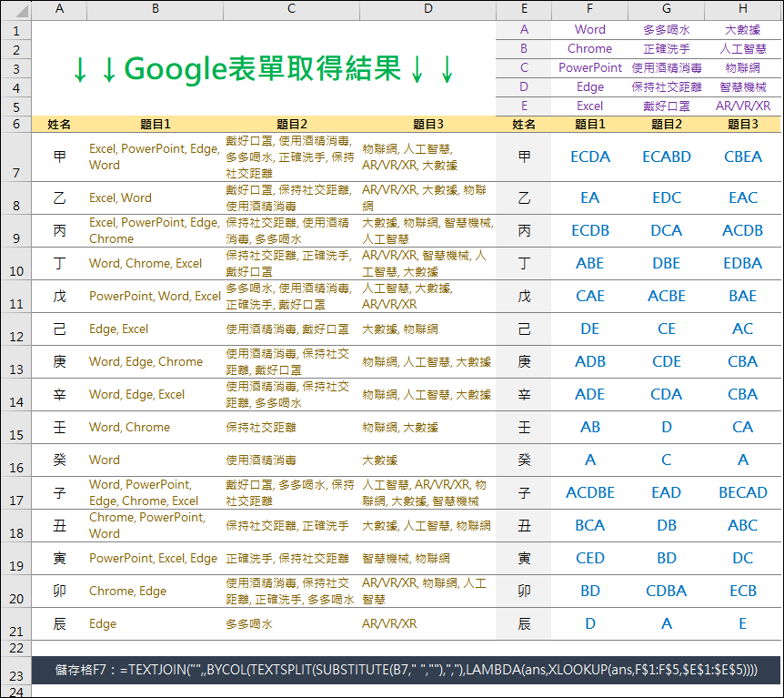Click cell F19 showing CED
This screenshot has height=698, width=784.
590,559
